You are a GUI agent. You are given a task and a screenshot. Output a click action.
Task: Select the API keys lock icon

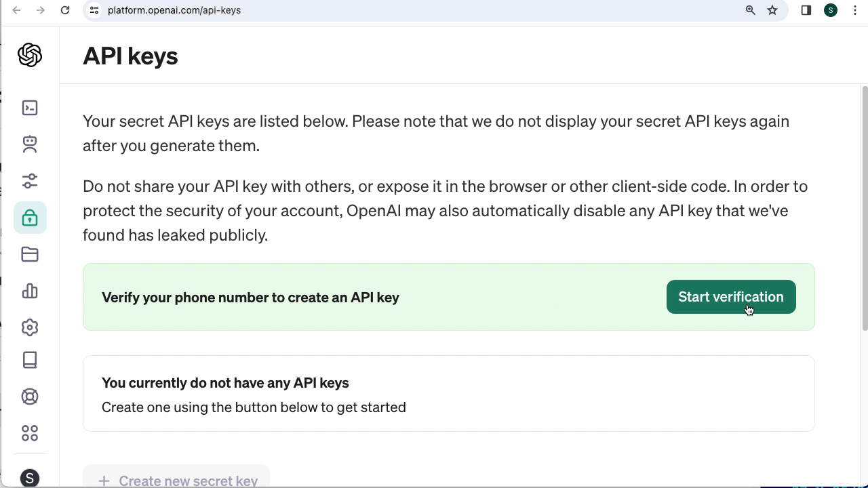pos(30,218)
